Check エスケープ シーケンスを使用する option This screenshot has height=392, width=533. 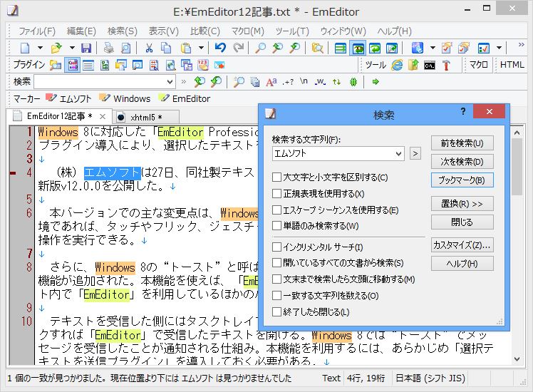click(x=276, y=210)
